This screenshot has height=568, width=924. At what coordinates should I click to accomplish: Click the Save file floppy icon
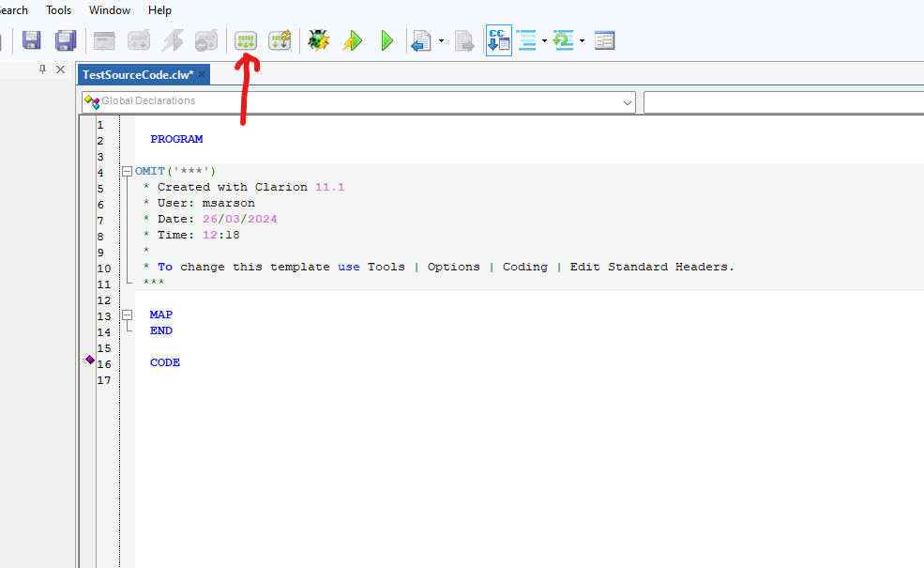point(32,40)
